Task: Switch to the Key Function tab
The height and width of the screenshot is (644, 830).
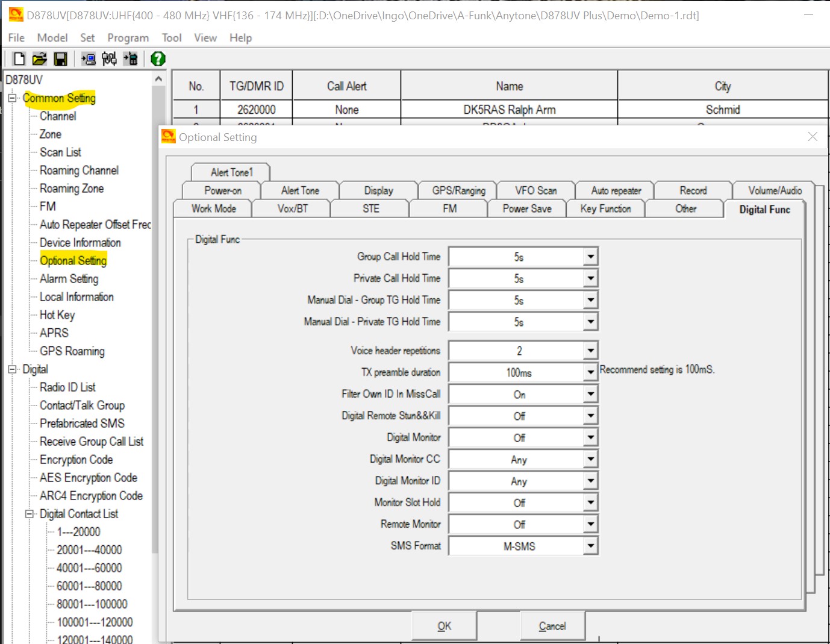Action: (x=605, y=208)
